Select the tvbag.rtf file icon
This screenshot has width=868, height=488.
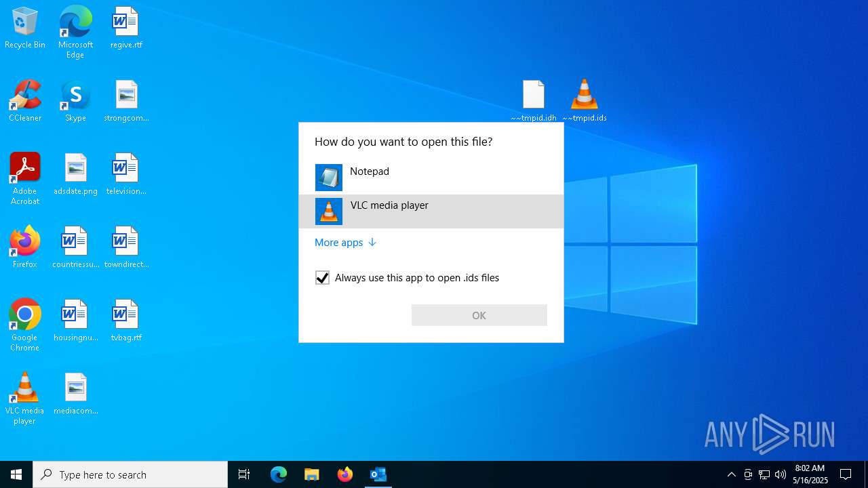[126, 321]
